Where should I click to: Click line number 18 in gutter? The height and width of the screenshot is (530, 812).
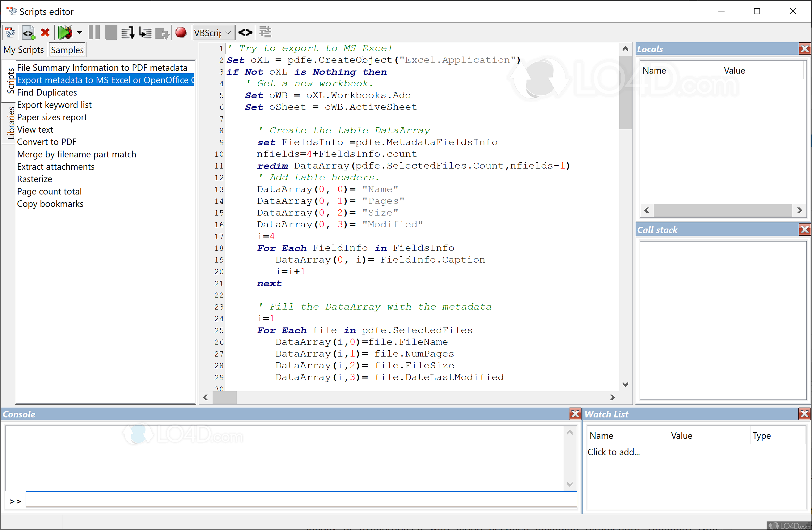pyautogui.click(x=219, y=248)
